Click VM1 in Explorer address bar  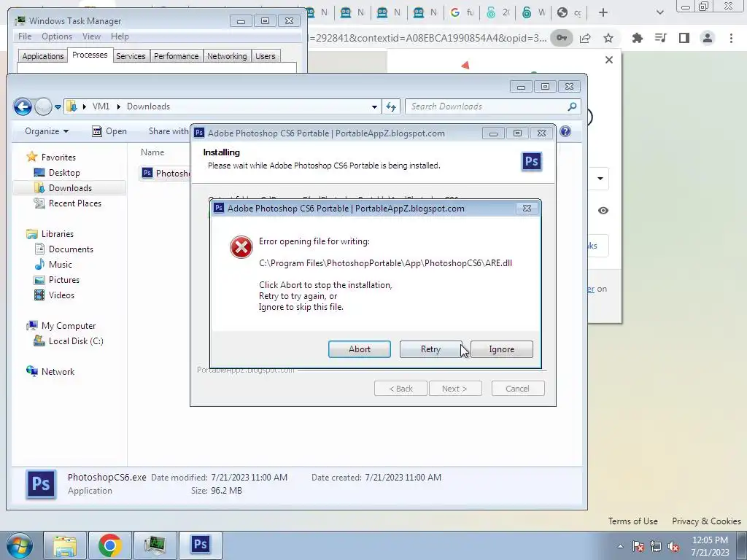pos(101,106)
